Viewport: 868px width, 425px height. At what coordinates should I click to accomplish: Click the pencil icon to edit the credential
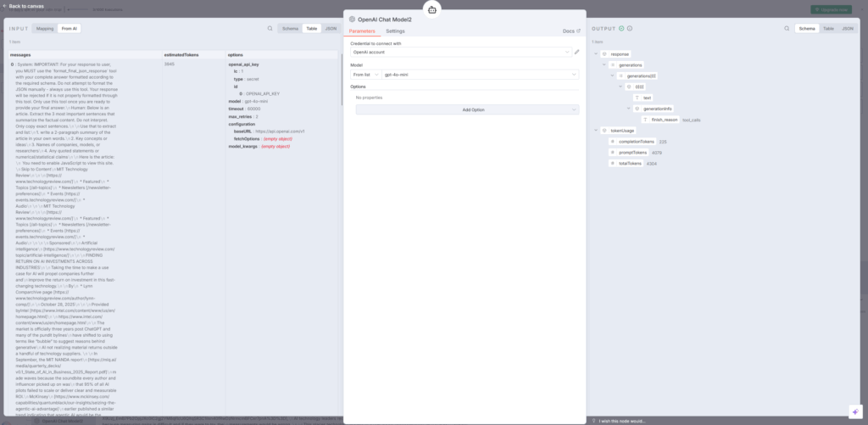coord(577,52)
